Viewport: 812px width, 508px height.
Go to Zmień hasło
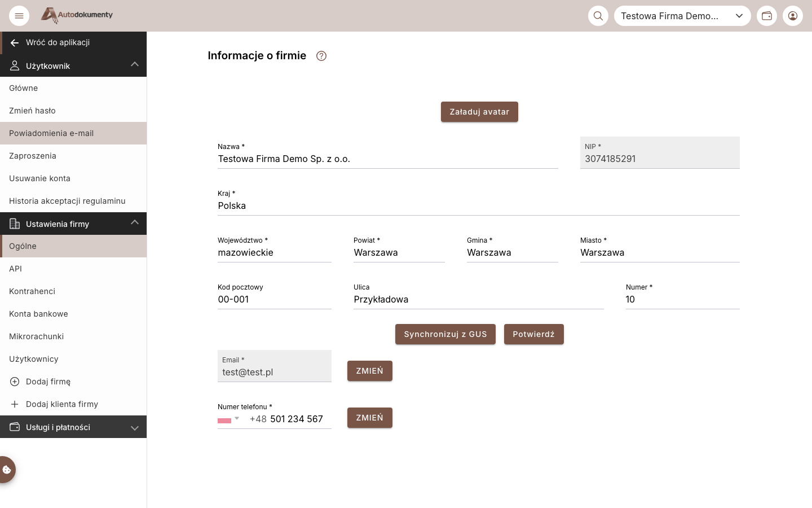point(73,111)
